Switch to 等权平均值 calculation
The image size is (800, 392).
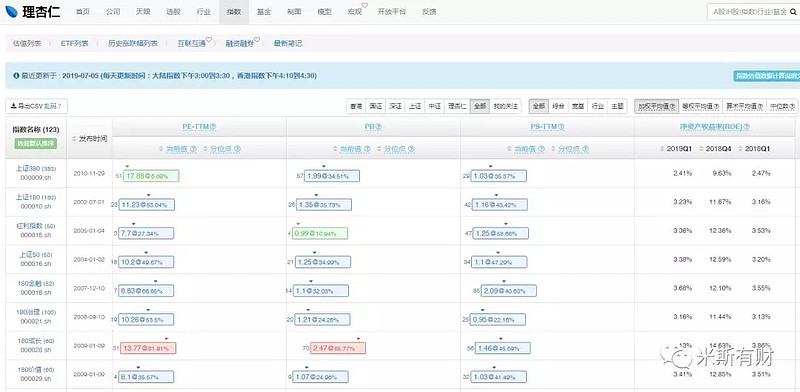[701, 106]
